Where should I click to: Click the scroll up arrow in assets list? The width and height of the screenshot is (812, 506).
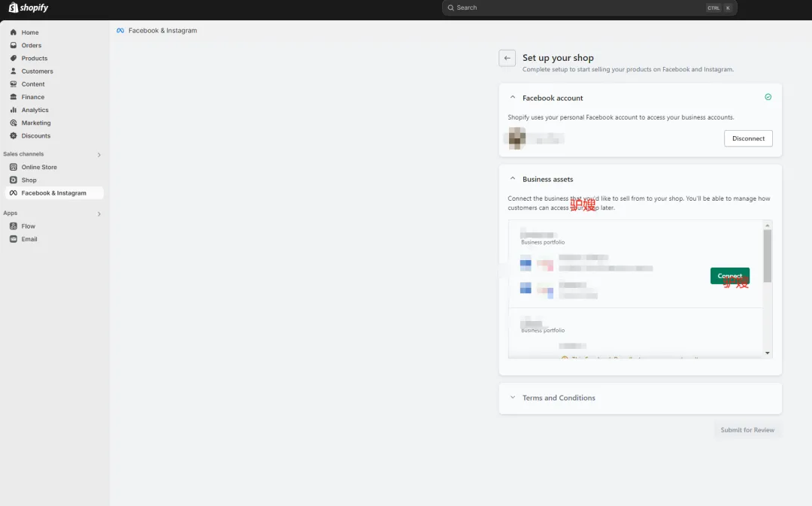click(x=768, y=226)
